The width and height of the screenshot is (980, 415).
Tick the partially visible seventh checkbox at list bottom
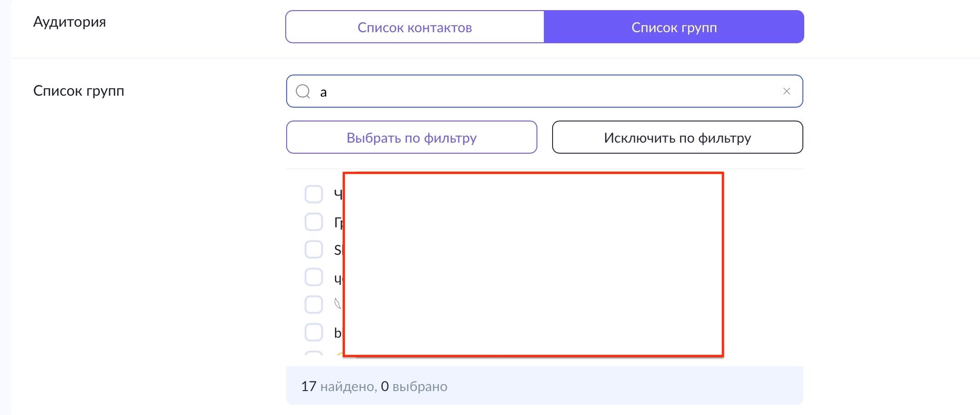(314, 353)
